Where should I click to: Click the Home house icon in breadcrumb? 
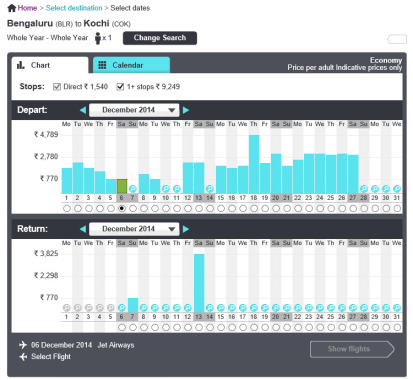pos(12,8)
